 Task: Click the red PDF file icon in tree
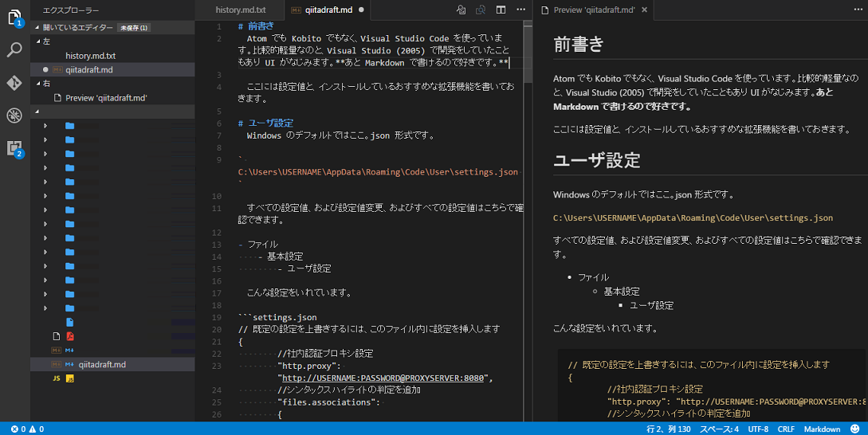pos(70,336)
